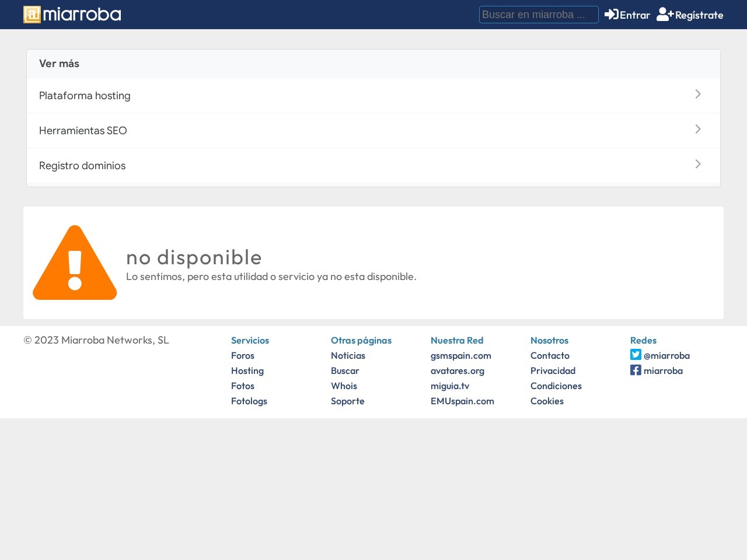Click the Nuestra Red footer heading
This screenshot has height=560, width=747.
[x=457, y=340]
